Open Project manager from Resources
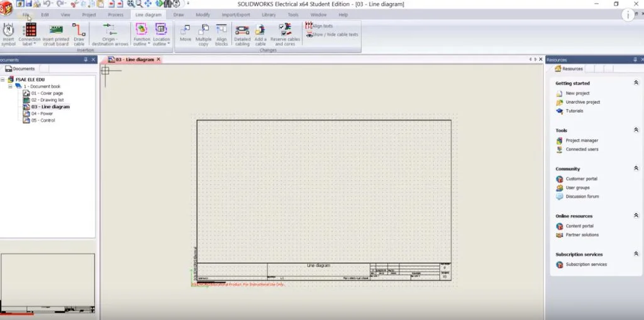This screenshot has height=320, width=644. pyautogui.click(x=582, y=140)
